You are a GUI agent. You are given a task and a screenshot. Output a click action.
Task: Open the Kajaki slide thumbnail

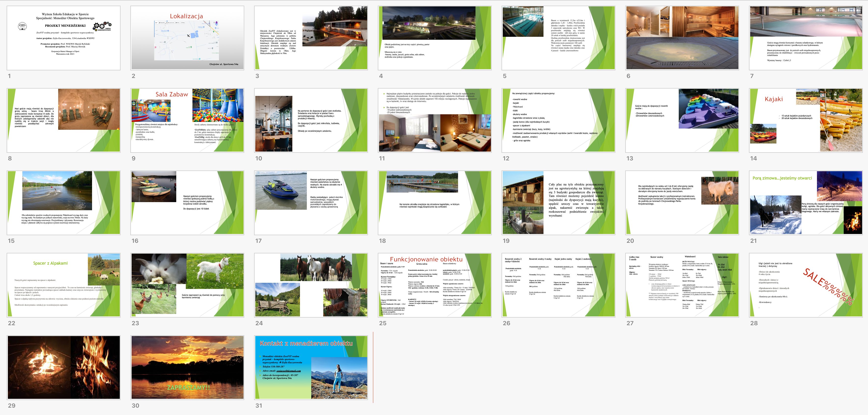point(805,120)
